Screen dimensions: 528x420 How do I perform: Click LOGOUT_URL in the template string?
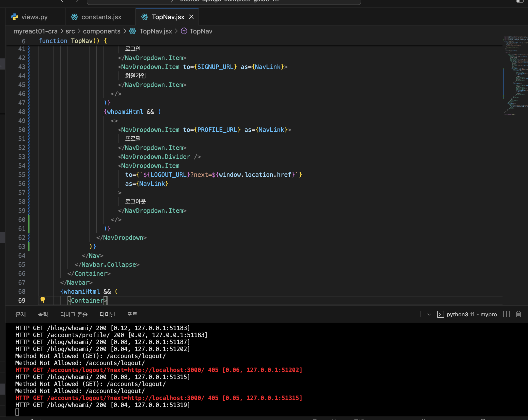tap(168, 175)
